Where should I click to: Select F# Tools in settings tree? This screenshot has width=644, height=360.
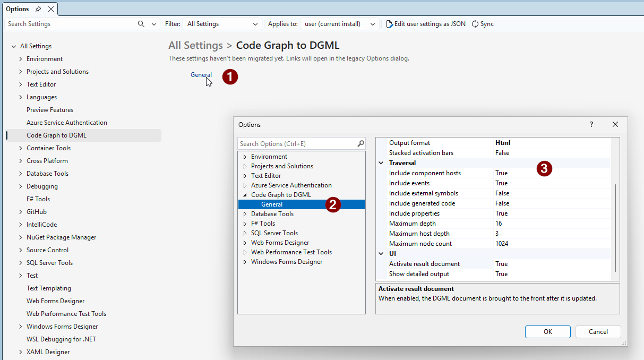[38, 199]
